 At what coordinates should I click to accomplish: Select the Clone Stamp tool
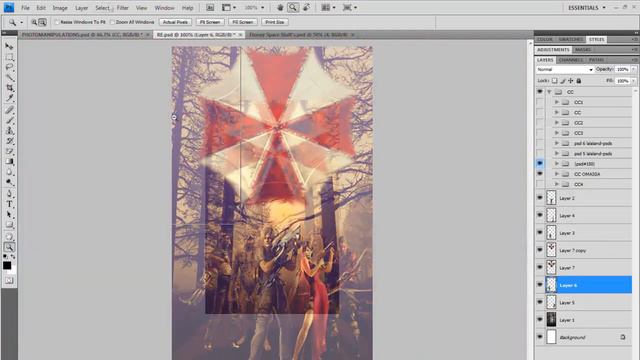point(9,131)
